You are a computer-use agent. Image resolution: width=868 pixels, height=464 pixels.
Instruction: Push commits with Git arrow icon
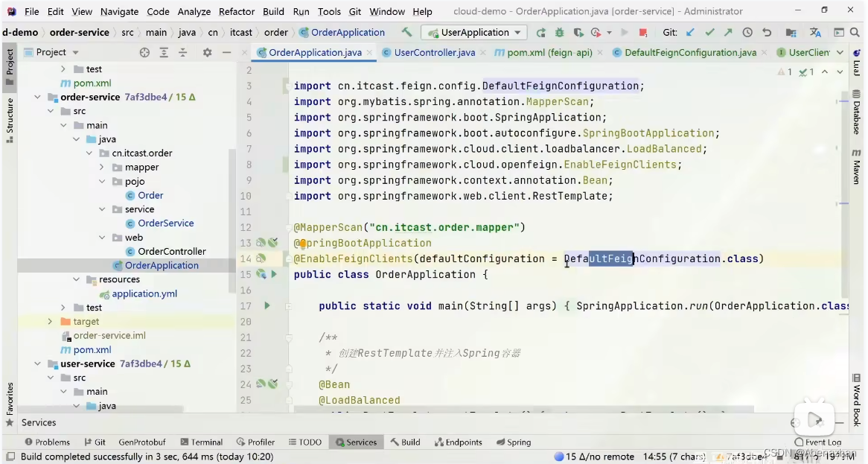tap(728, 33)
